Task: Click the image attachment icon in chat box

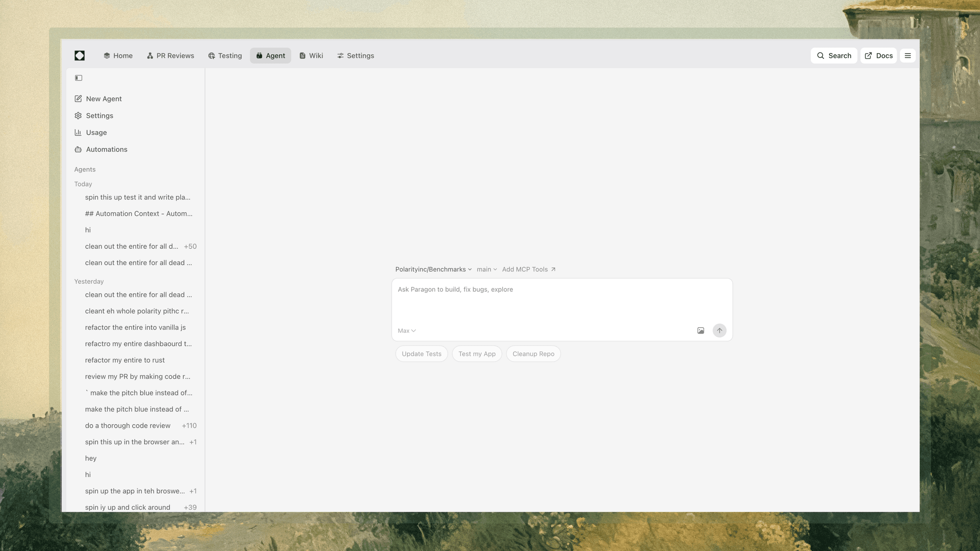Action: [701, 331]
